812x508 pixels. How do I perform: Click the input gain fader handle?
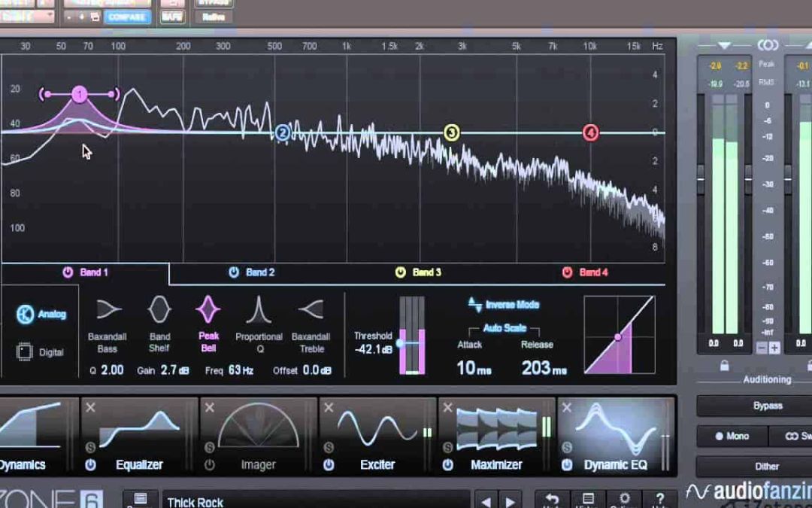coord(701,179)
